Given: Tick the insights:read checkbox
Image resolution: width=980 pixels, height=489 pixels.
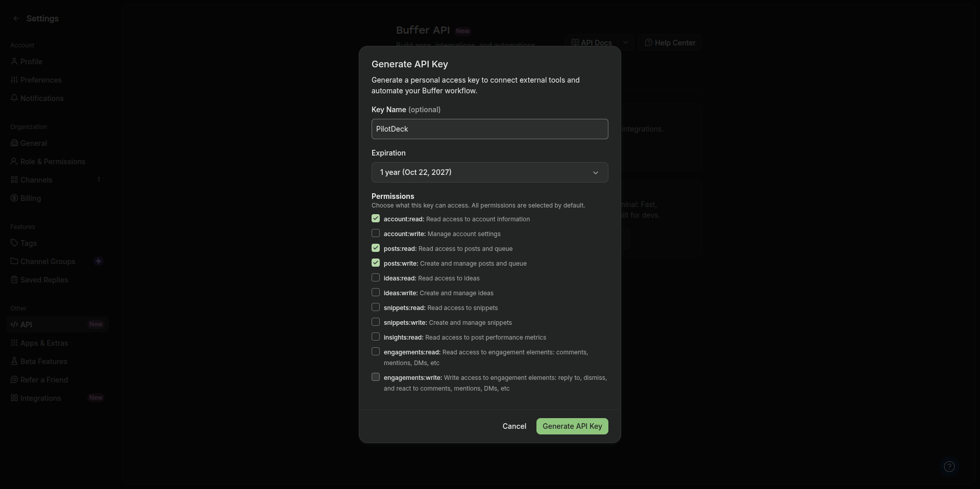Looking at the screenshot, I should point(376,337).
